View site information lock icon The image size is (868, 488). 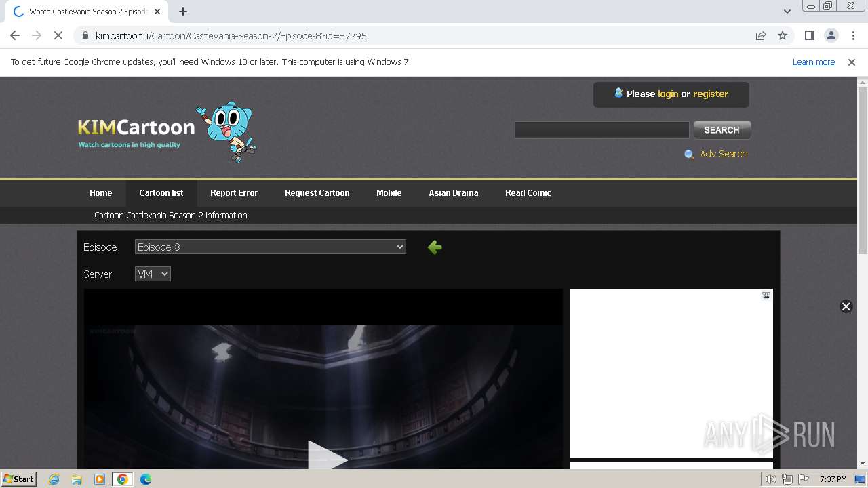85,35
